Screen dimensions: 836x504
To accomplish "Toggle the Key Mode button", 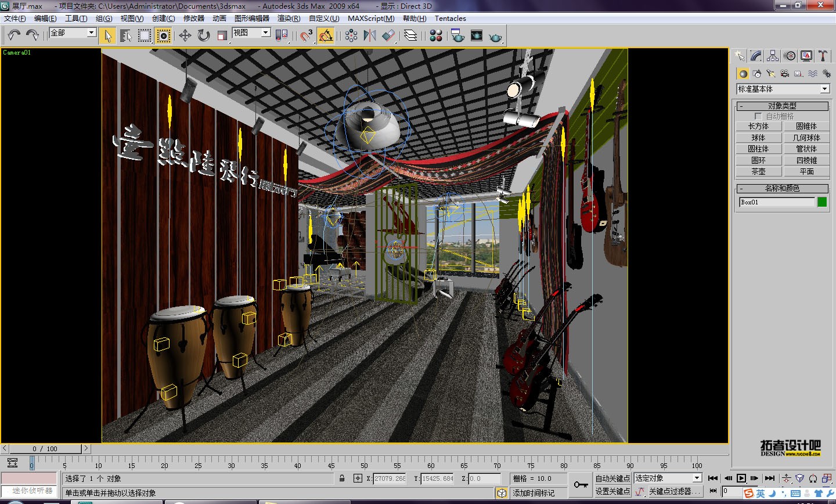I will point(714,491).
